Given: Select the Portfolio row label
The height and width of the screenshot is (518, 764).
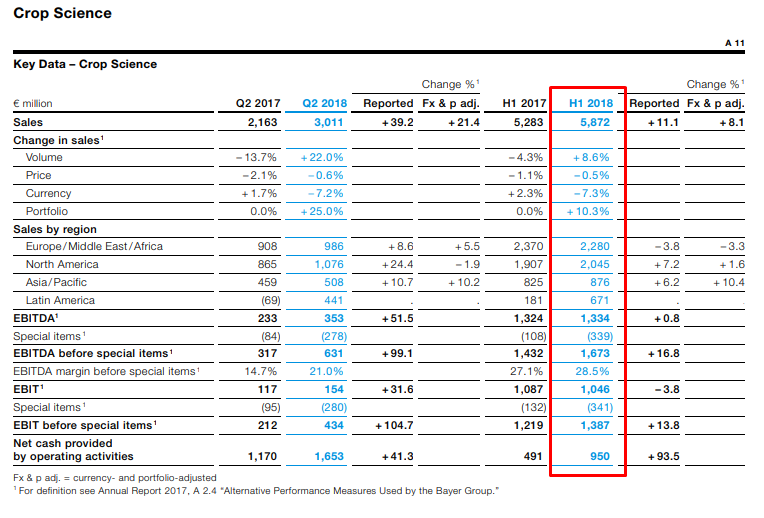Looking at the screenshot, I should coord(47,211).
